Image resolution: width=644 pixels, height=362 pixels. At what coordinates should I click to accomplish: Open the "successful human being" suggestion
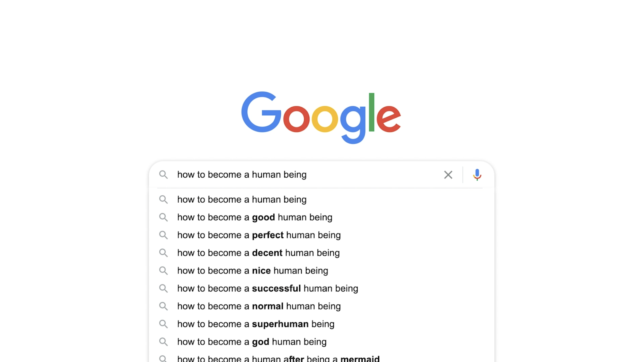point(267,288)
